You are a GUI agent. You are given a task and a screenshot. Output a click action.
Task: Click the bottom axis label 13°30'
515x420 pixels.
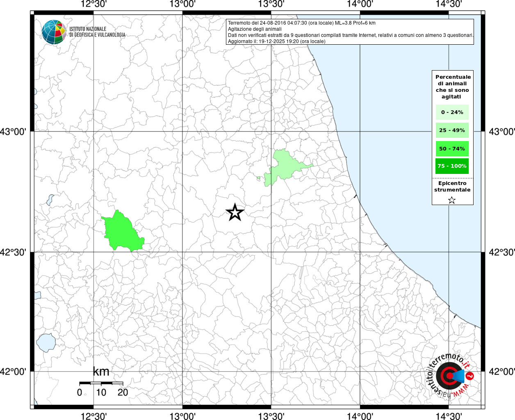coord(271,416)
